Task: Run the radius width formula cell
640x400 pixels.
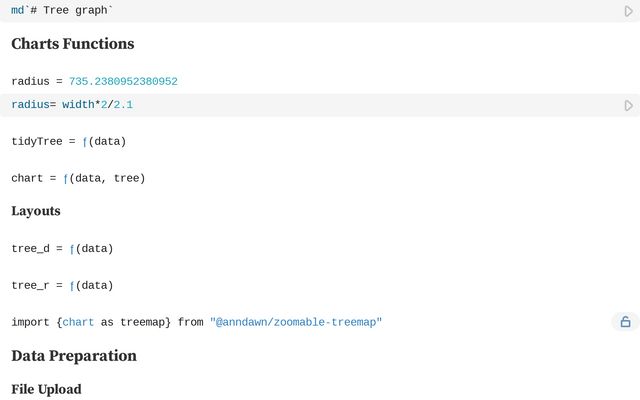Action: point(628,105)
